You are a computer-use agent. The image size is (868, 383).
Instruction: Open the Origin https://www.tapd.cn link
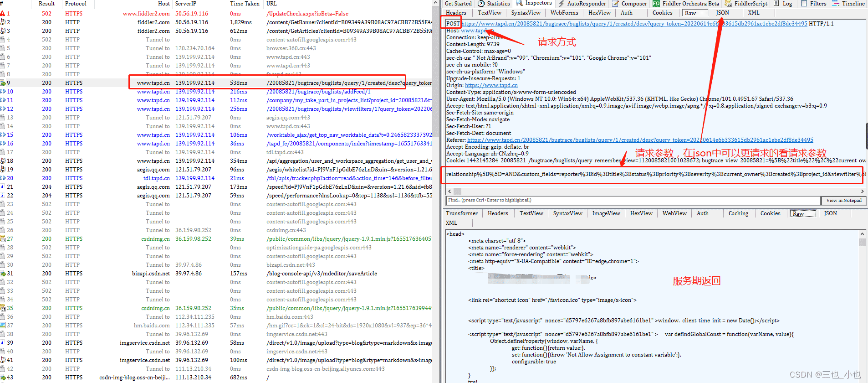pyautogui.click(x=491, y=85)
